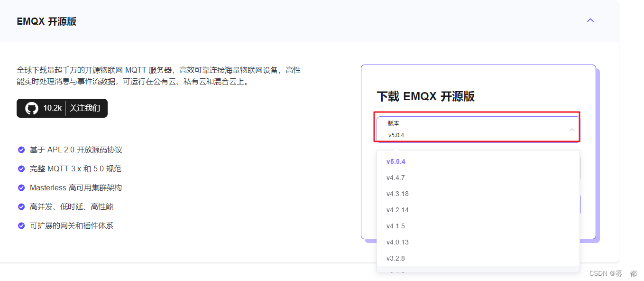Click checkmark icon beside Masterless 高可用集群架构

pyautogui.click(x=21, y=187)
